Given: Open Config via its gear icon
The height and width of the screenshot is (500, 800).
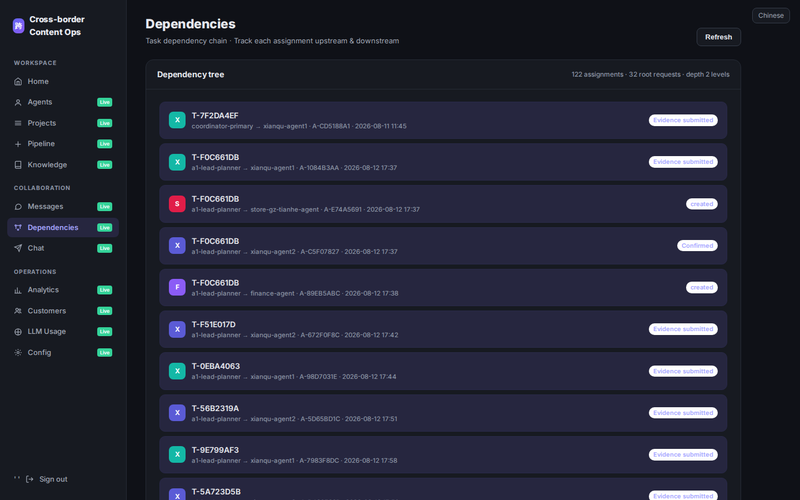Looking at the screenshot, I should pyautogui.click(x=18, y=353).
